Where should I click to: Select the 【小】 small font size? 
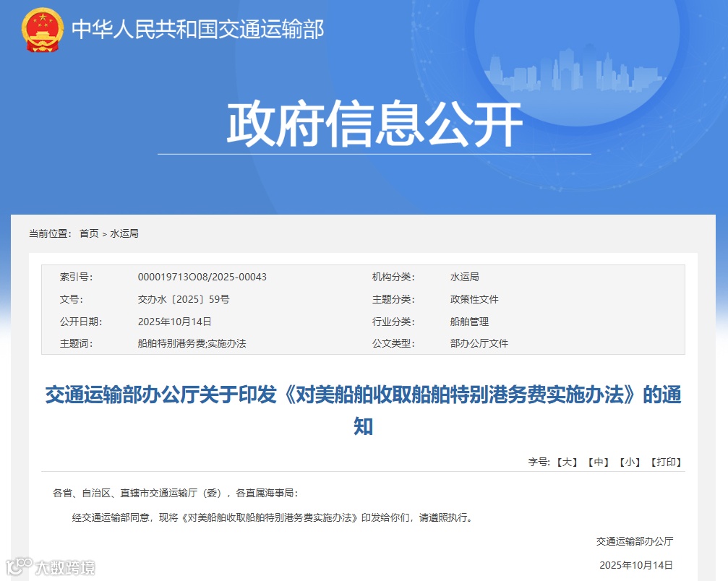(x=630, y=462)
